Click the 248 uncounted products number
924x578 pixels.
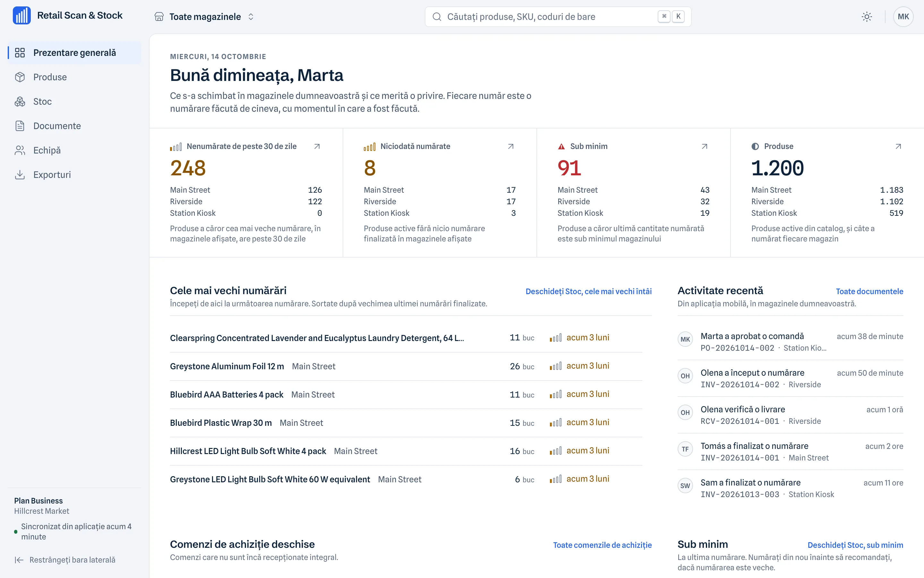coord(188,168)
